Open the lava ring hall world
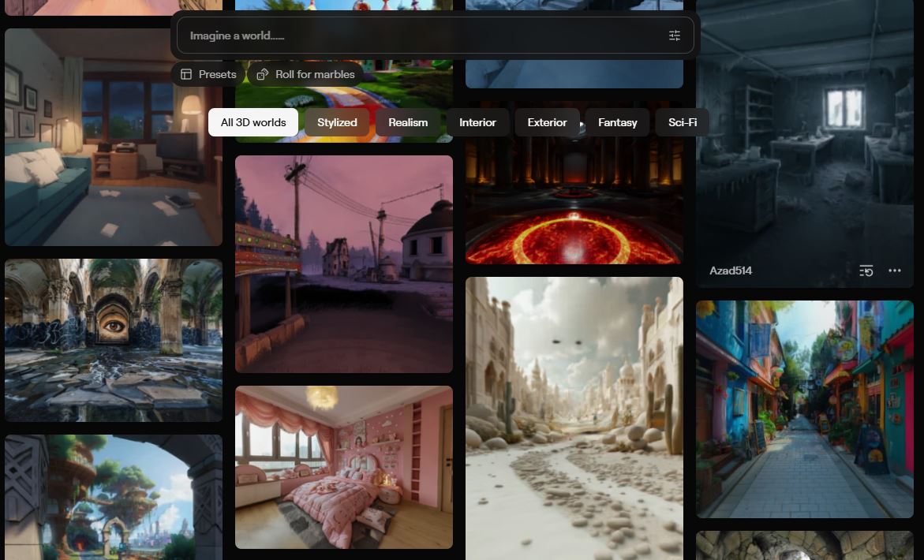The image size is (924, 560). tap(574, 205)
